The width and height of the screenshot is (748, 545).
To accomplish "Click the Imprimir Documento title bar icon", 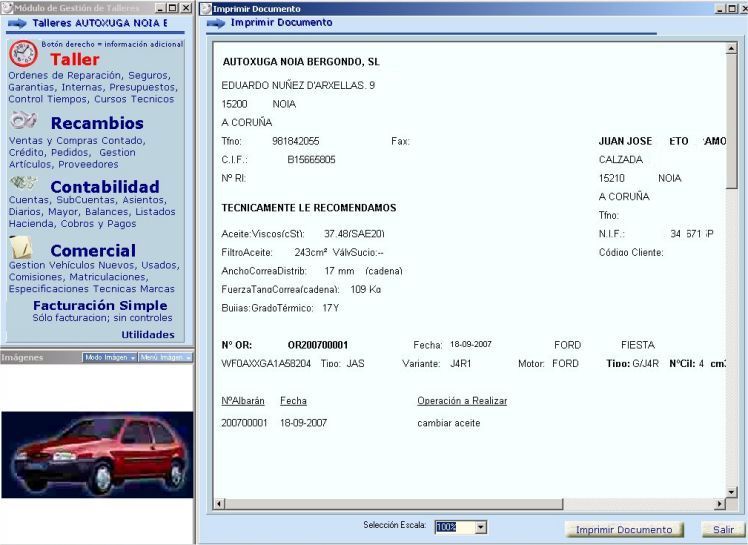I will coord(206,9).
